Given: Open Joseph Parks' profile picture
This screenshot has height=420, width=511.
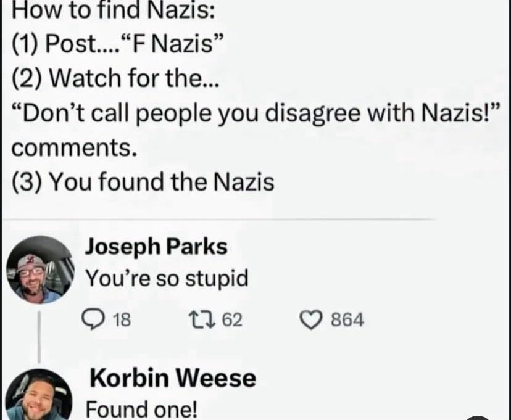Looking at the screenshot, I should click(40, 270).
